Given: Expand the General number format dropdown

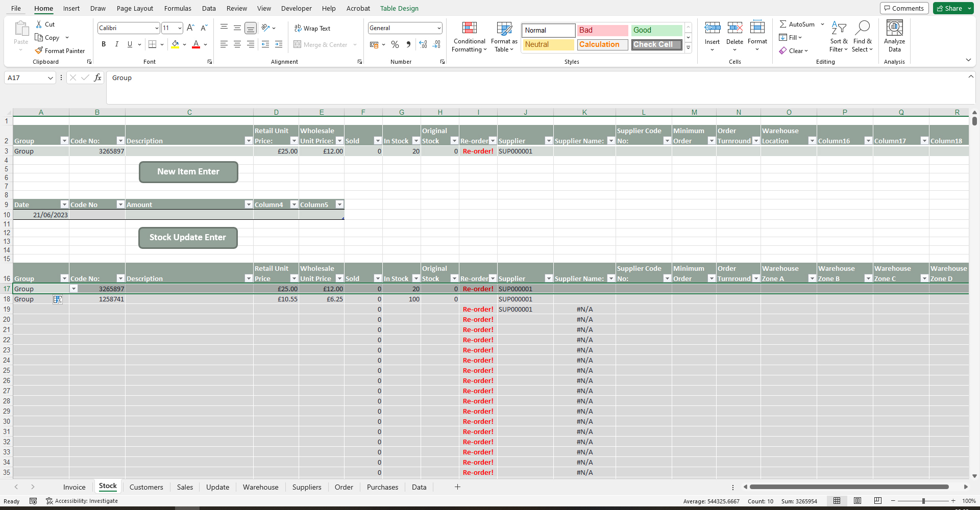Looking at the screenshot, I should [438, 28].
